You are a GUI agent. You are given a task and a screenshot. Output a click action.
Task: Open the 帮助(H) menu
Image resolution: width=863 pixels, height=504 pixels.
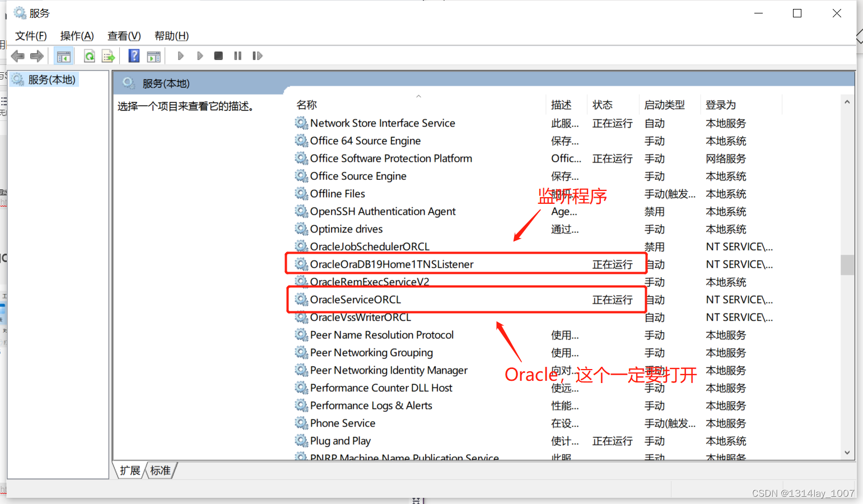172,36
